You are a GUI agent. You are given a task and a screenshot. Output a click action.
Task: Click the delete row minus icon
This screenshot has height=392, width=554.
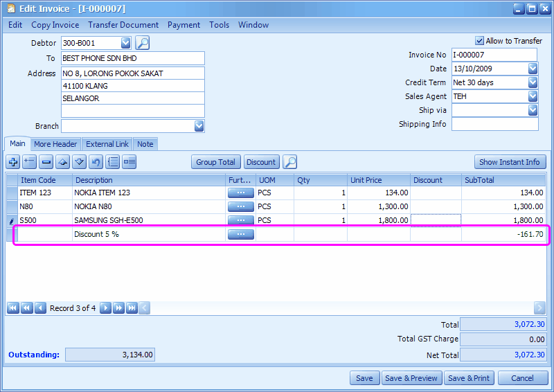tap(46, 162)
